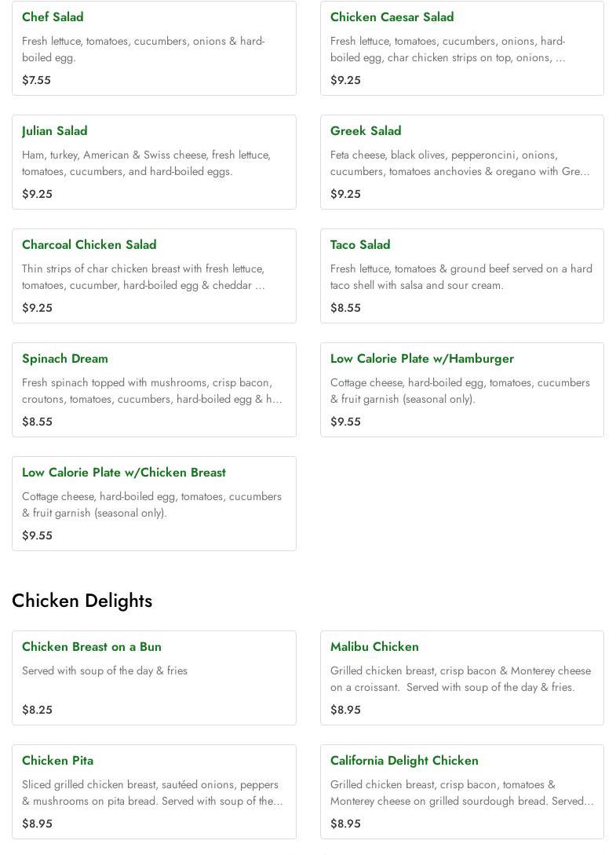Open the Chicken Pita menu item
Viewport: 616px width, 855px height.
tap(57, 761)
